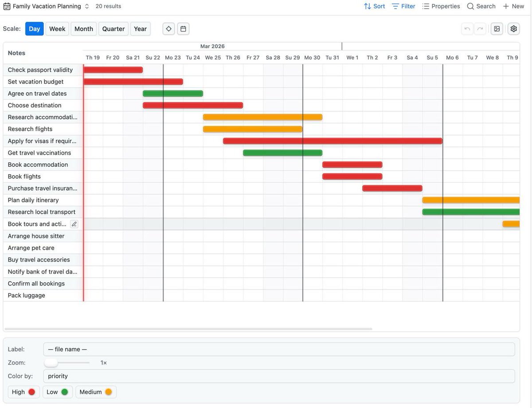
Task: Select the Get travel vaccinations green bar
Action: click(282, 153)
